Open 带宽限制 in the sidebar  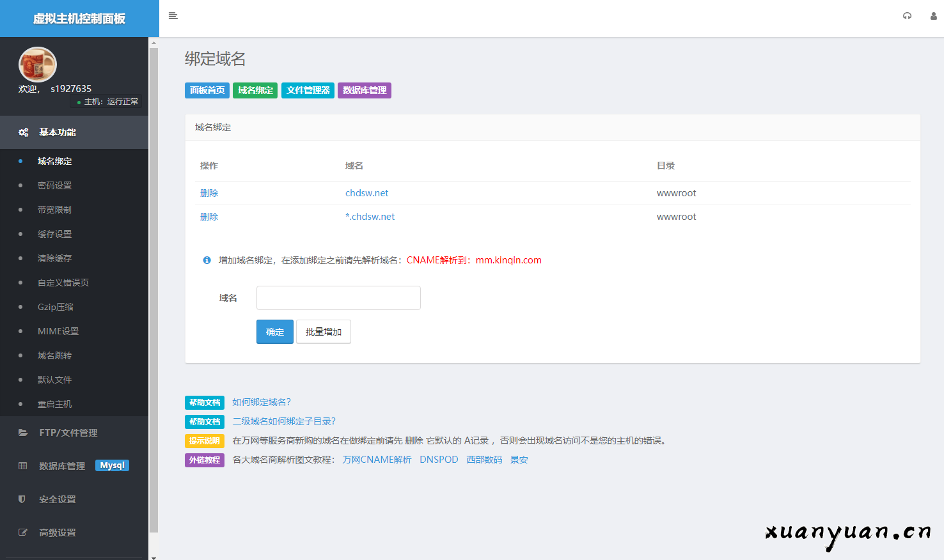(55, 210)
